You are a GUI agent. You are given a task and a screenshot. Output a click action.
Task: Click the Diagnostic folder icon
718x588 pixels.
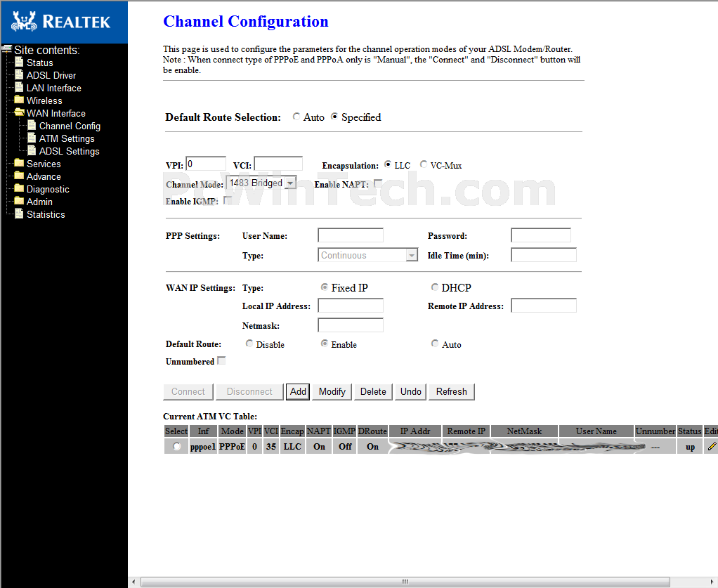pyautogui.click(x=19, y=188)
